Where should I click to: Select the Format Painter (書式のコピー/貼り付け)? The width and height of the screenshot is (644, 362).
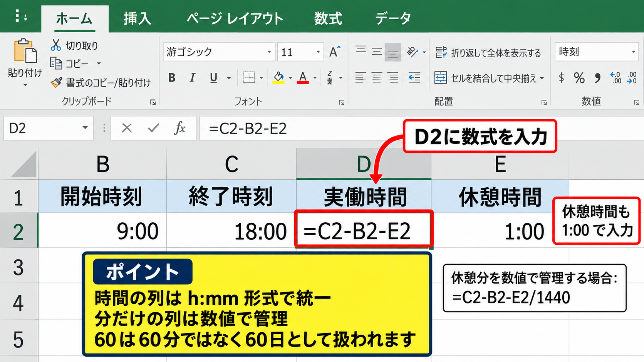101,82
